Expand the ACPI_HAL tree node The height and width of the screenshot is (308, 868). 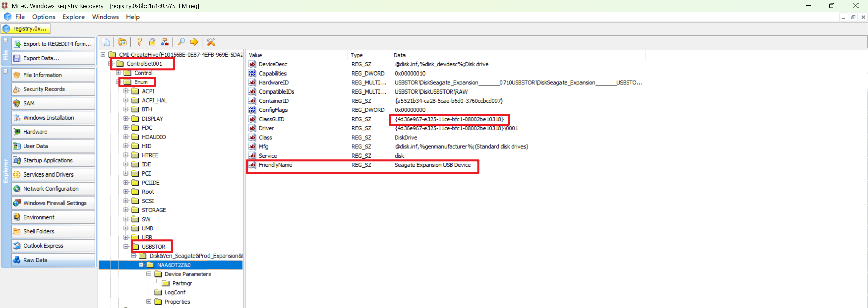(126, 100)
